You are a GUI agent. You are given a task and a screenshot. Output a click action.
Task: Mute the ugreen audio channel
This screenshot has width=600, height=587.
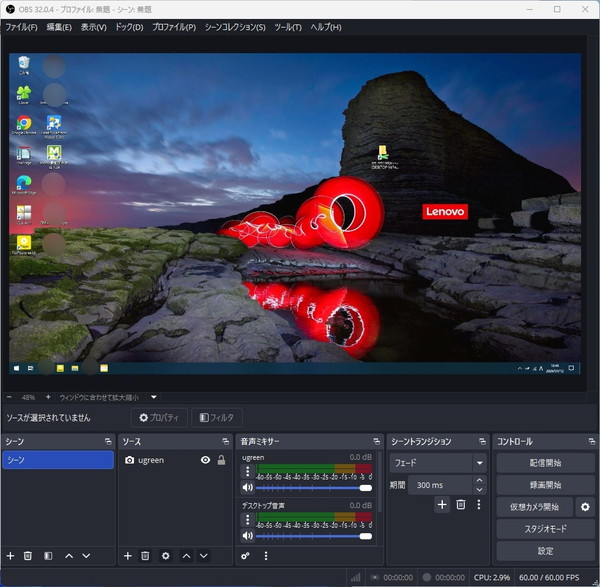(x=248, y=488)
